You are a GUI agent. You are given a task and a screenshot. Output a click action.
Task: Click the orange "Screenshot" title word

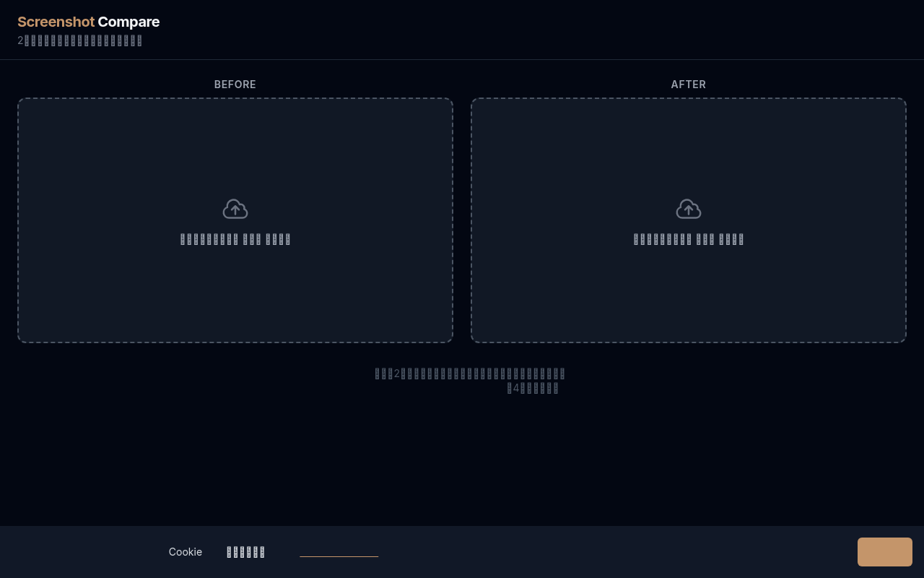pos(56,22)
